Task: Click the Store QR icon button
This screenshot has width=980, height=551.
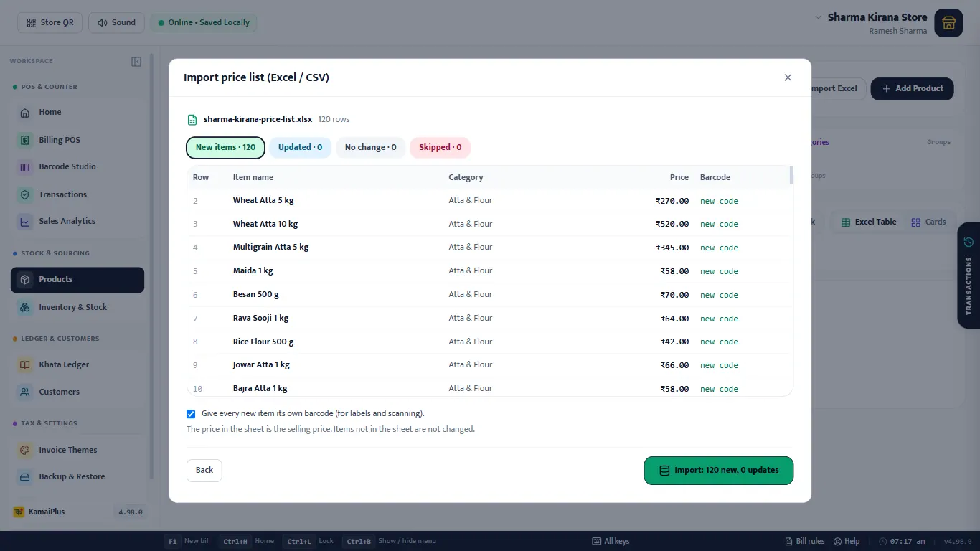Action: coord(50,22)
